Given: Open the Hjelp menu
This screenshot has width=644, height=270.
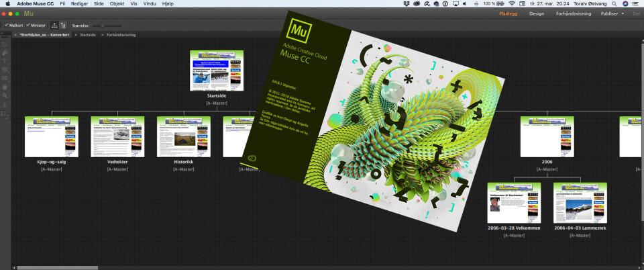Looking at the screenshot, I should 168,4.
